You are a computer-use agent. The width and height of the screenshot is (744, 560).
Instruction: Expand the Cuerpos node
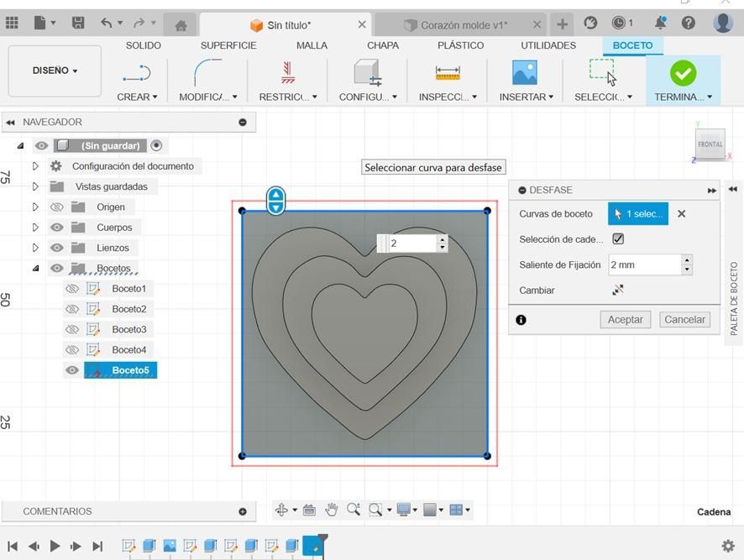coord(35,228)
